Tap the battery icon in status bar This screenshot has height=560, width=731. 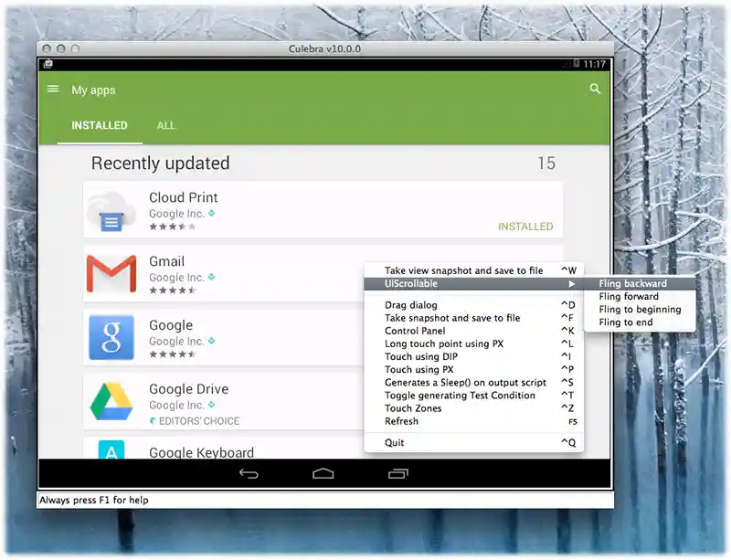coord(577,64)
